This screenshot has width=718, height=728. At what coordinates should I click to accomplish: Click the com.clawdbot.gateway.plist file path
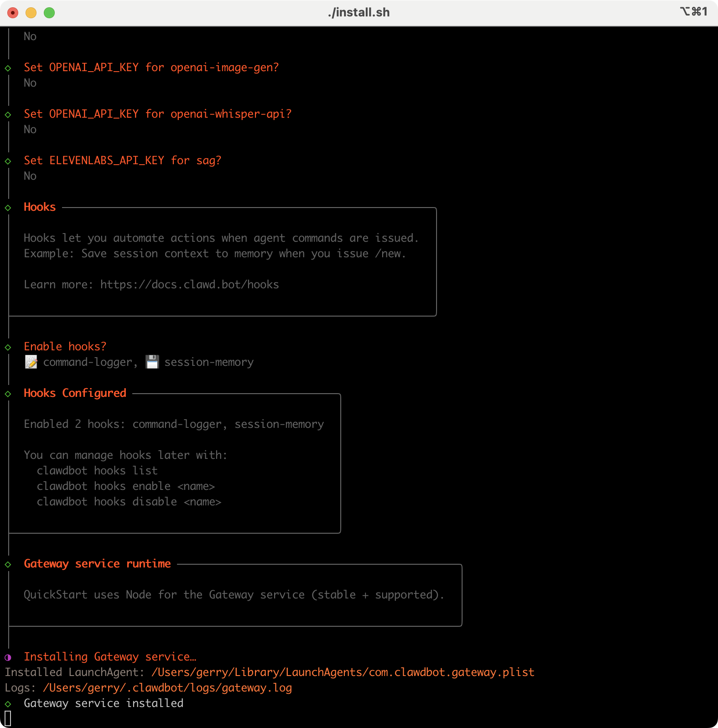[x=343, y=672]
